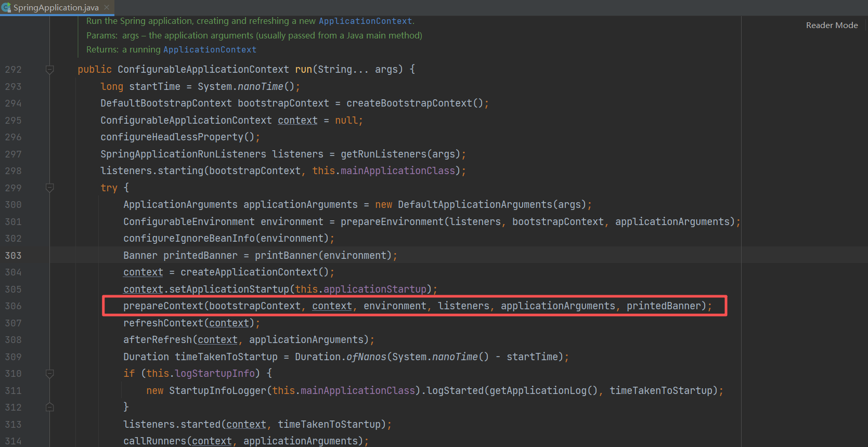868x447 pixels.
Task: Click getApplicationLog on line 311
Action: 538,390
